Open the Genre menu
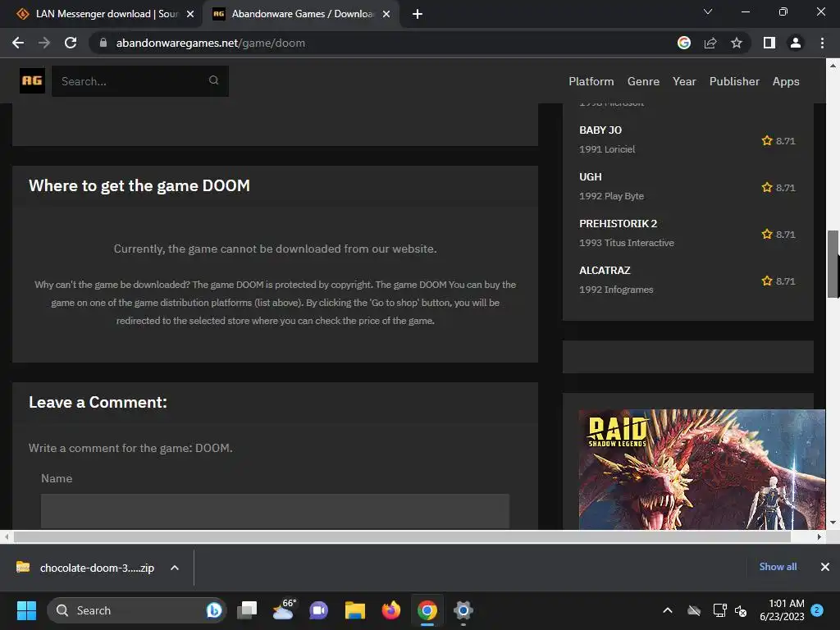 tap(643, 81)
